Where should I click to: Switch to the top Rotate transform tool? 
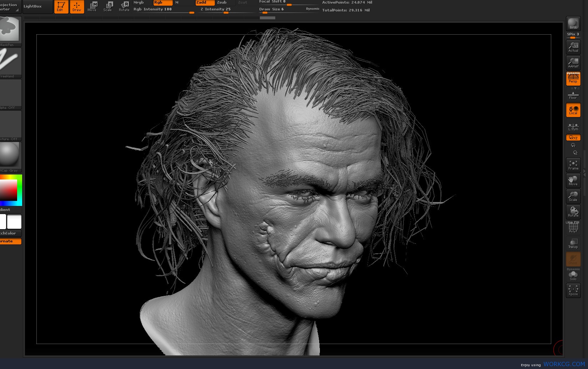pyautogui.click(x=124, y=6)
